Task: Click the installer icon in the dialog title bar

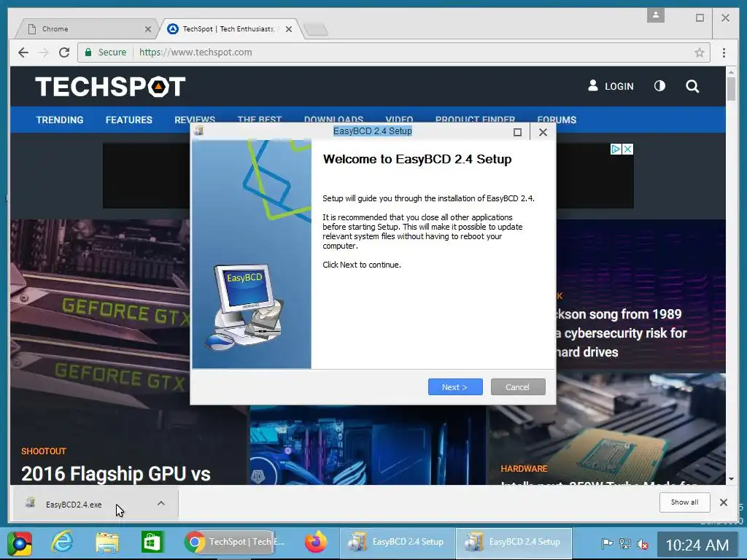Action: [199, 131]
